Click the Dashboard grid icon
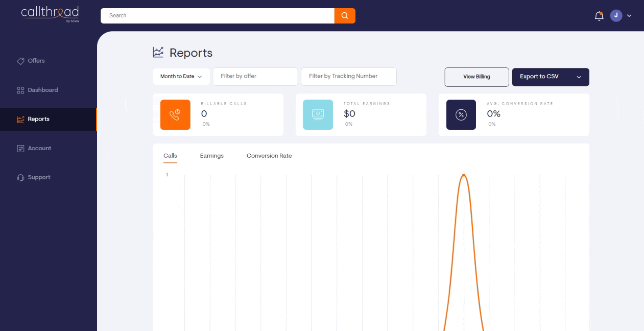This screenshot has width=644, height=331. click(x=20, y=90)
